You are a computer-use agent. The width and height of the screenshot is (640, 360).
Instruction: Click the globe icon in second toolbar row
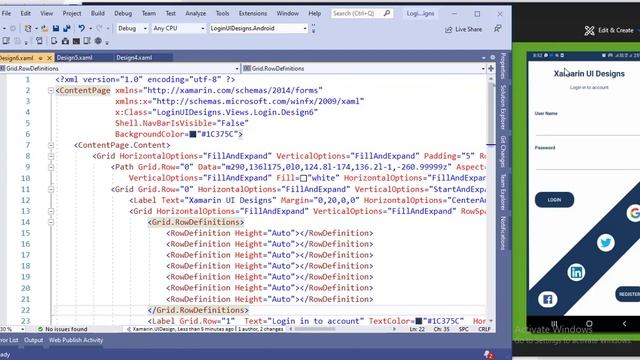(x=98, y=41)
